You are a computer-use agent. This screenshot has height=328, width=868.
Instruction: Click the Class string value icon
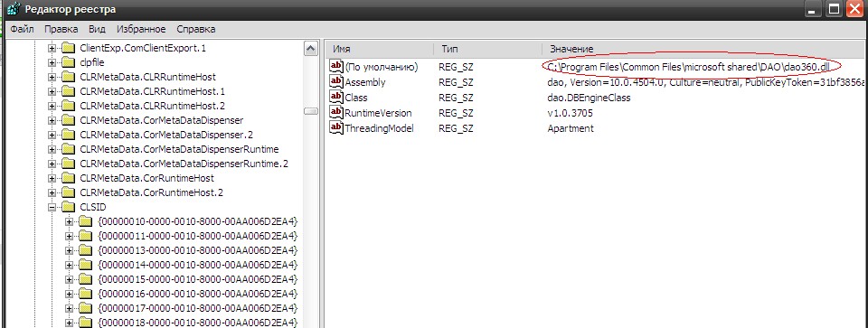tap(336, 98)
